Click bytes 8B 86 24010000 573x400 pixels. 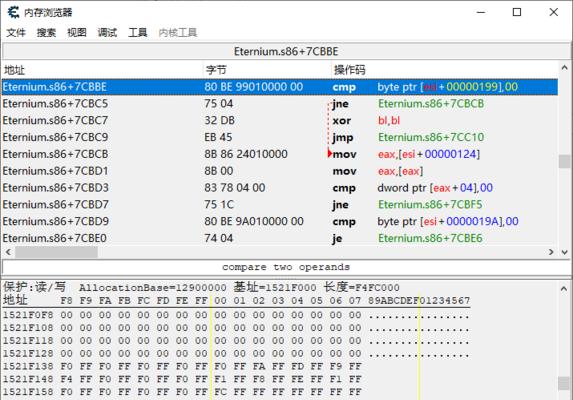tap(246, 154)
